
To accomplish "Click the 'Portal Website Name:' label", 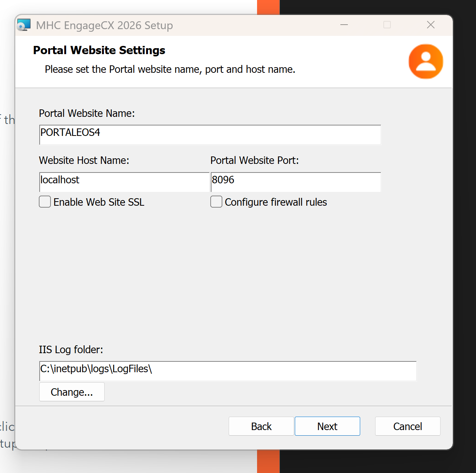I will pyautogui.click(x=87, y=113).
